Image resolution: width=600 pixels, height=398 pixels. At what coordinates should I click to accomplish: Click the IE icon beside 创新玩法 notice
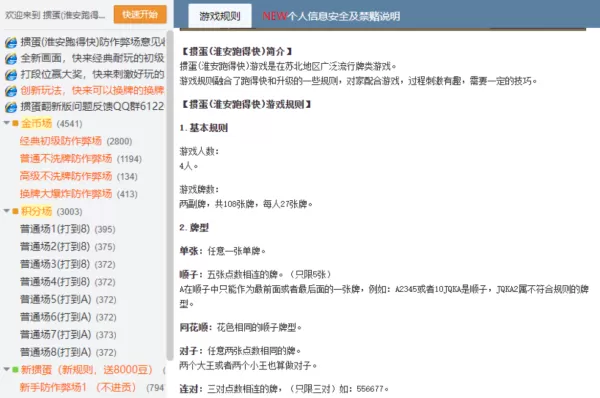point(11,90)
